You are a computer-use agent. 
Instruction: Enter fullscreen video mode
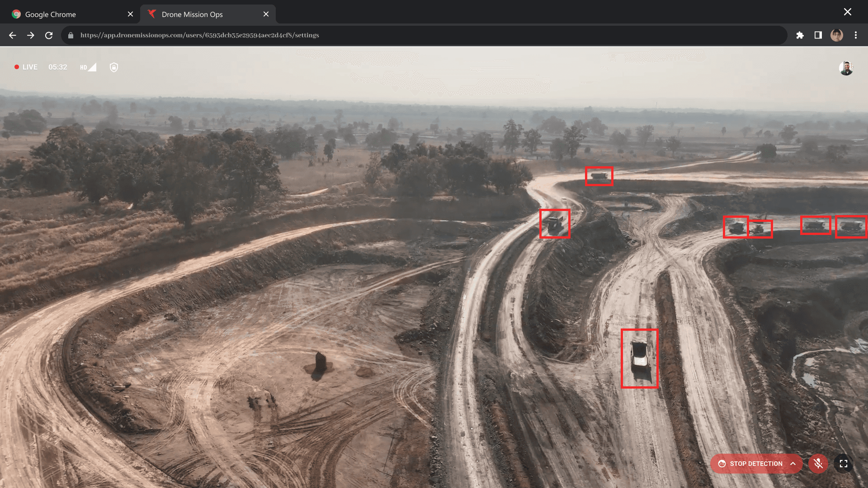point(844,464)
